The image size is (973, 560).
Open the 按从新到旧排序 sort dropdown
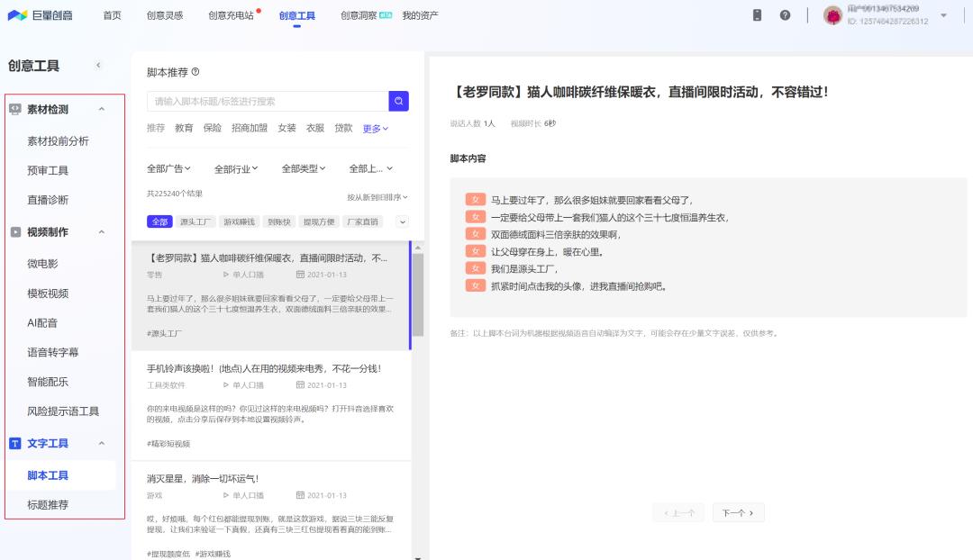[376, 197]
